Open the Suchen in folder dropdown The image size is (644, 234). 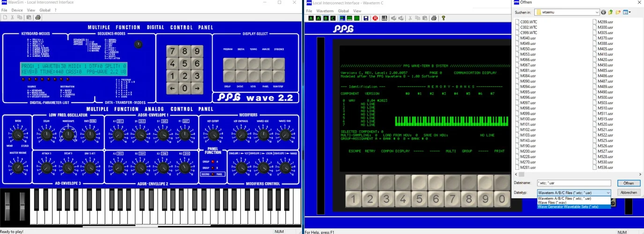click(x=568, y=12)
